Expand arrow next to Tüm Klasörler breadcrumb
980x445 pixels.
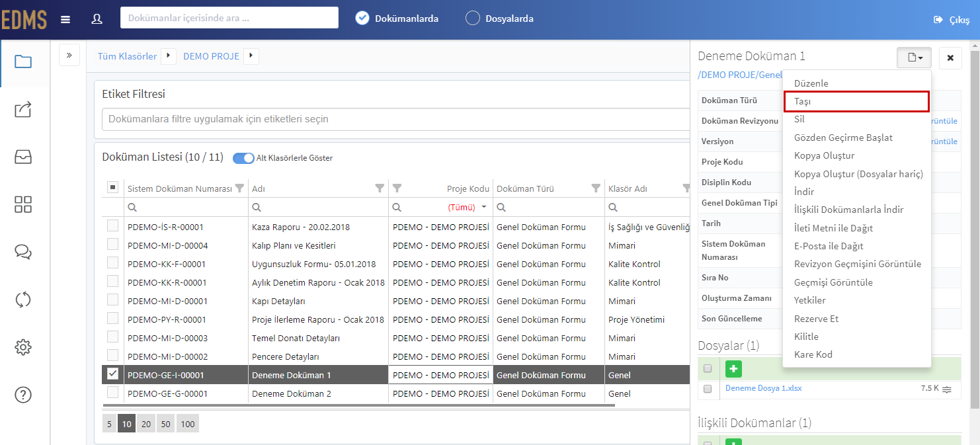pos(168,56)
